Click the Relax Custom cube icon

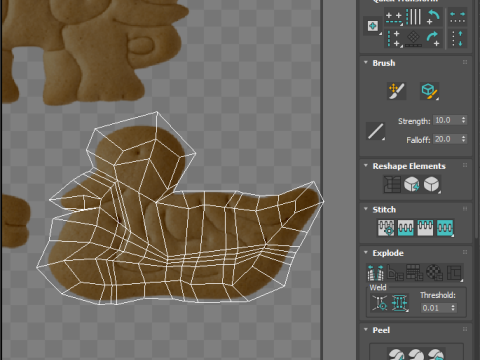coord(432,184)
